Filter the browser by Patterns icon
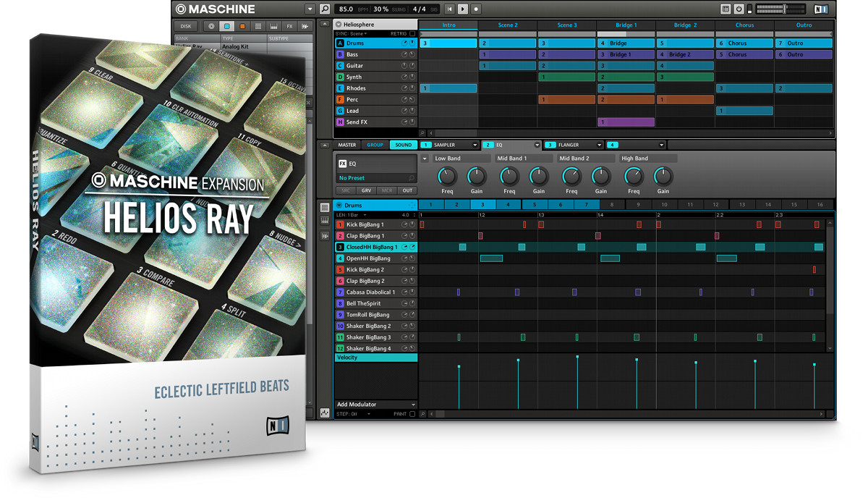The height and width of the screenshot is (498, 868). pos(258,26)
